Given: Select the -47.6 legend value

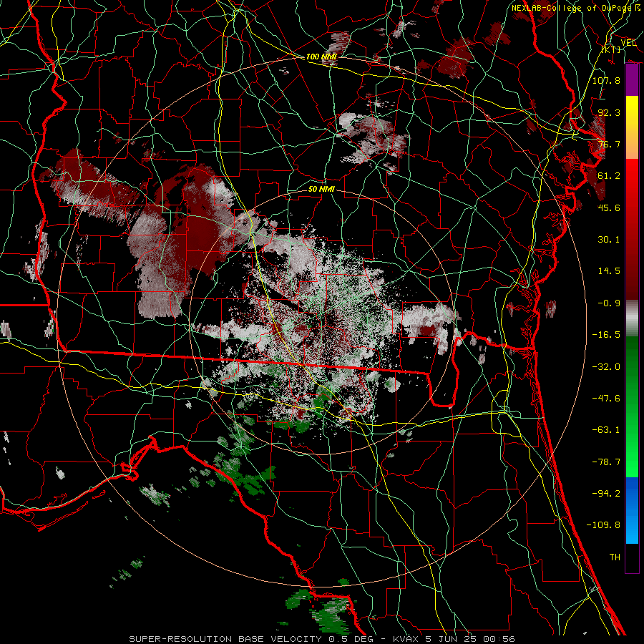Looking at the screenshot, I should point(606,399).
